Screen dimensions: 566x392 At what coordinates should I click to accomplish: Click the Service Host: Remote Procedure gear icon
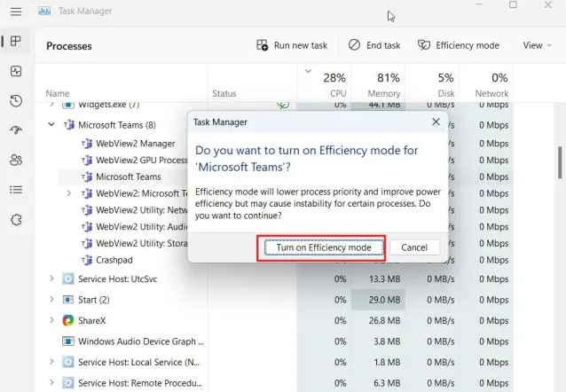(67, 382)
